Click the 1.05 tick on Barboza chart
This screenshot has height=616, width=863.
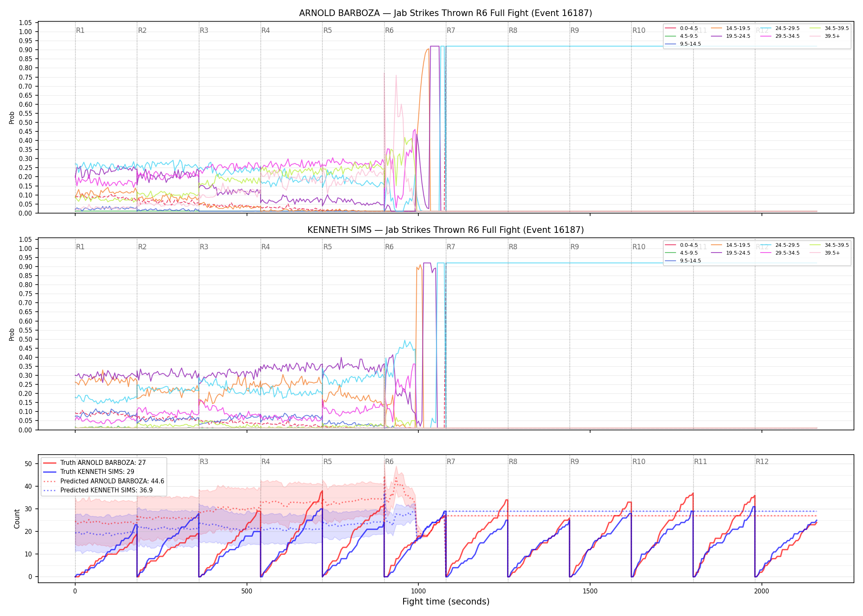point(25,23)
